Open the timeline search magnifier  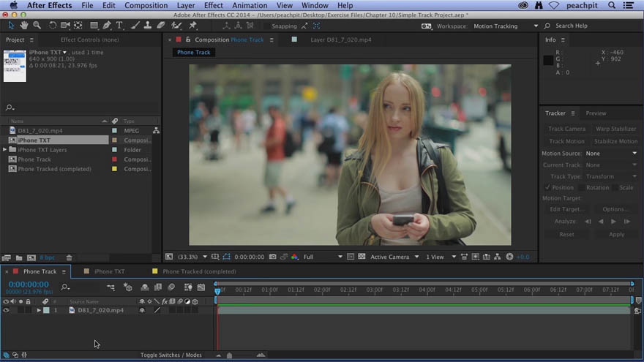(65, 287)
